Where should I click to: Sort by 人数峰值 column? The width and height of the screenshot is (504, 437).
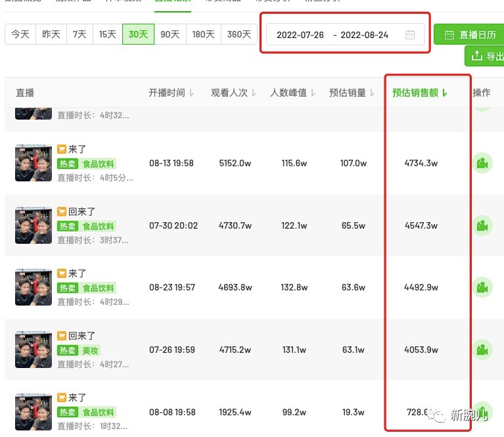292,93
